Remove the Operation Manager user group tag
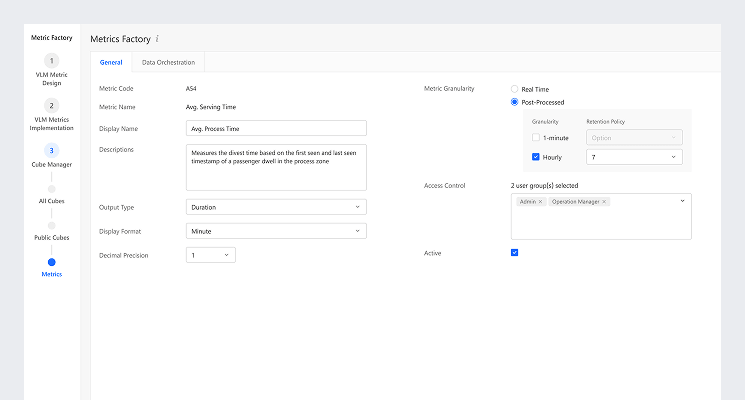 (x=604, y=202)
